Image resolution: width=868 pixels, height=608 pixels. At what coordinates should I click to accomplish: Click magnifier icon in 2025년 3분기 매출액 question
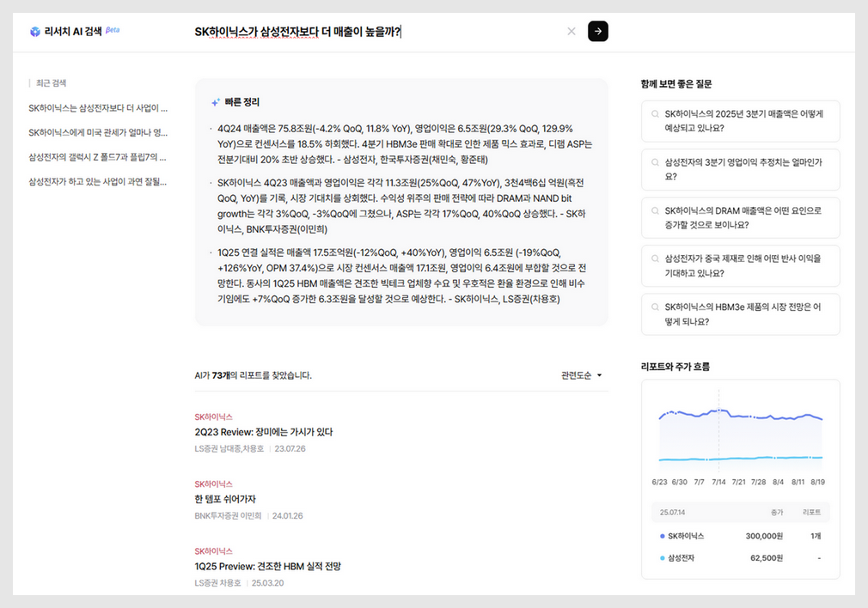pyautogui.click(x=655, y=114)
